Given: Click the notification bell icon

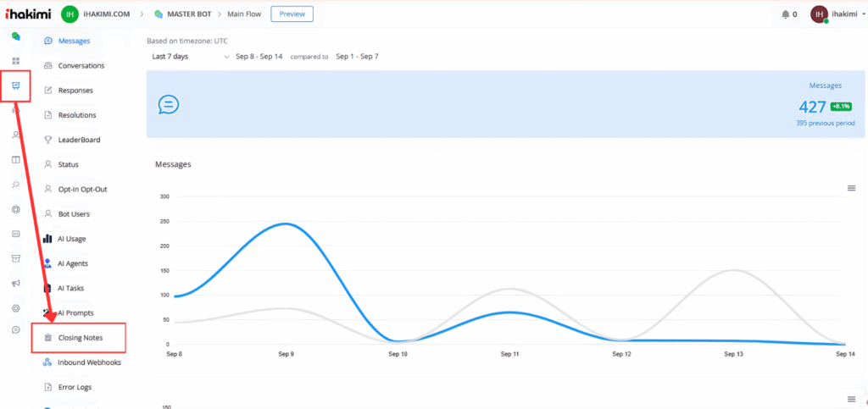Looking at the screenshot, I should click(x=785, y=14).
